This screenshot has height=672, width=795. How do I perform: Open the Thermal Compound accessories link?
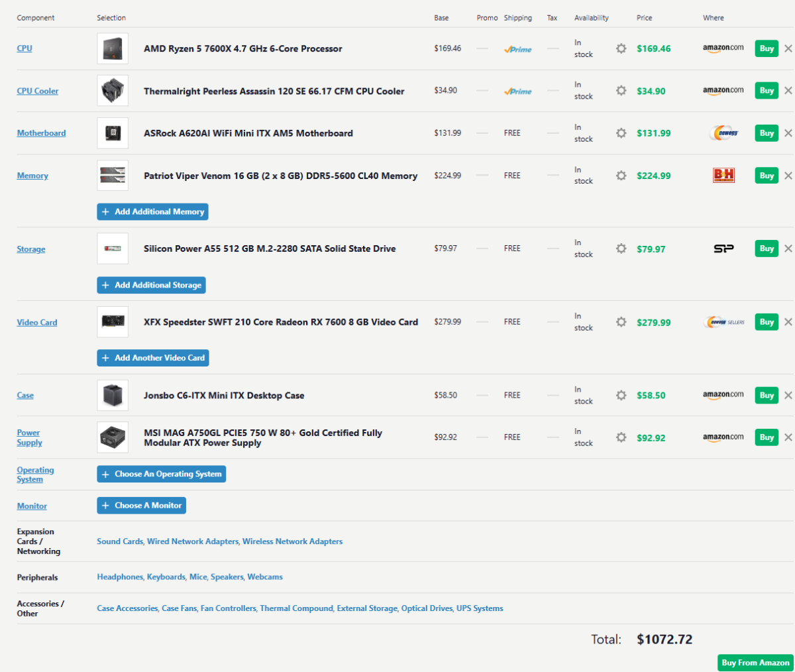tap(297, 608)
